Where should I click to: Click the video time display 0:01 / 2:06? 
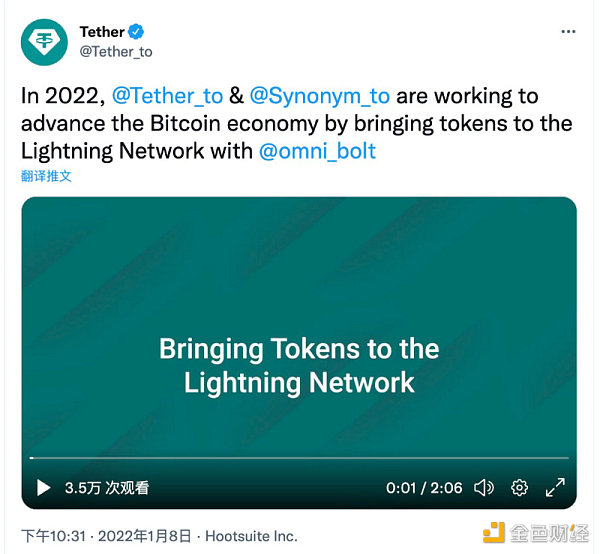pos(424,488)
